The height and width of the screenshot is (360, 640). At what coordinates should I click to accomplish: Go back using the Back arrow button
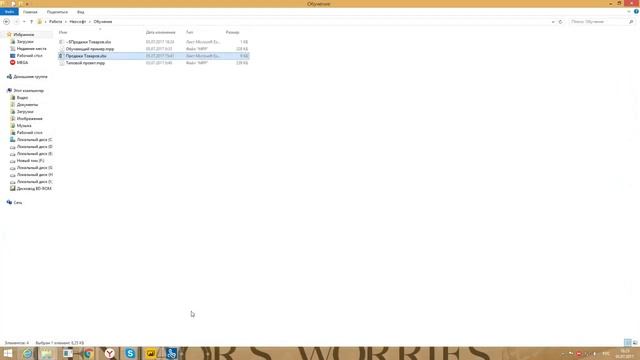click(x=7, y=22)
